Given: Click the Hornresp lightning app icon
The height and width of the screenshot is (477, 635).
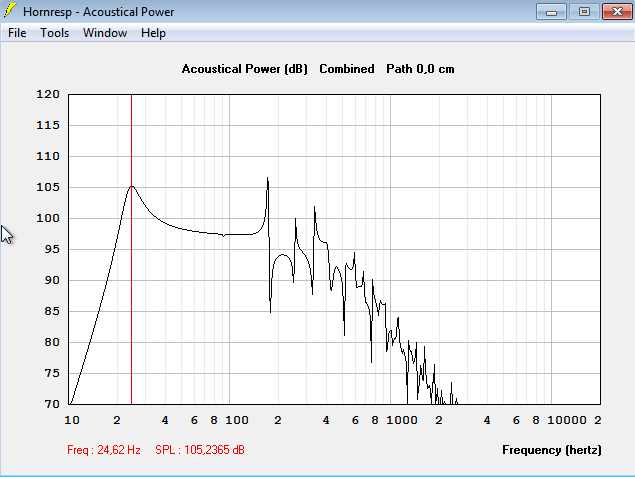Looking at the screenshot, I should coord(10,11).
